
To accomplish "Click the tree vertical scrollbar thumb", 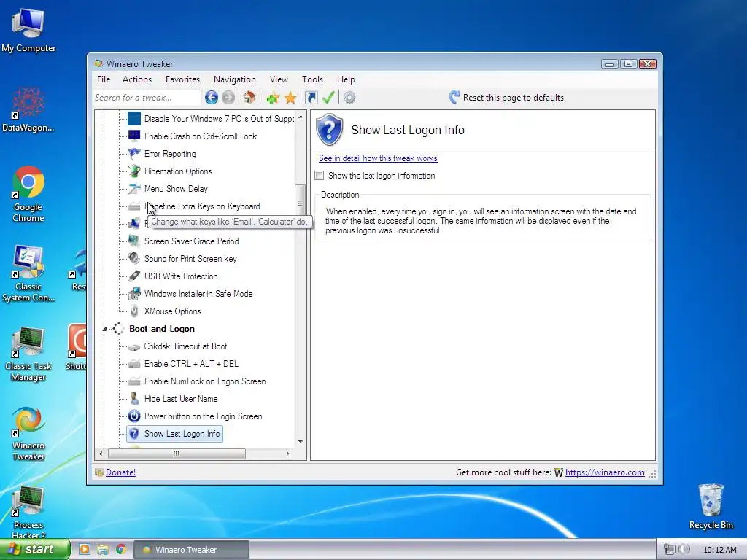I will coord(300,203).
